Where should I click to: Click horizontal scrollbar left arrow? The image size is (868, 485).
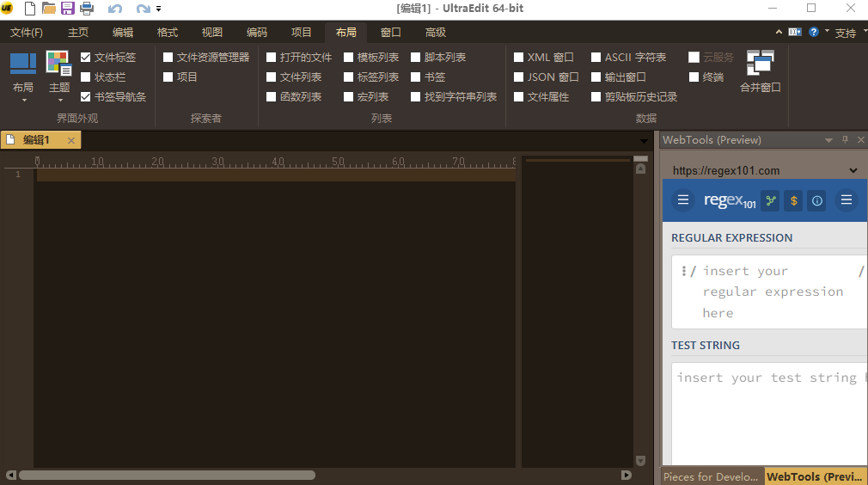point(11,475)
